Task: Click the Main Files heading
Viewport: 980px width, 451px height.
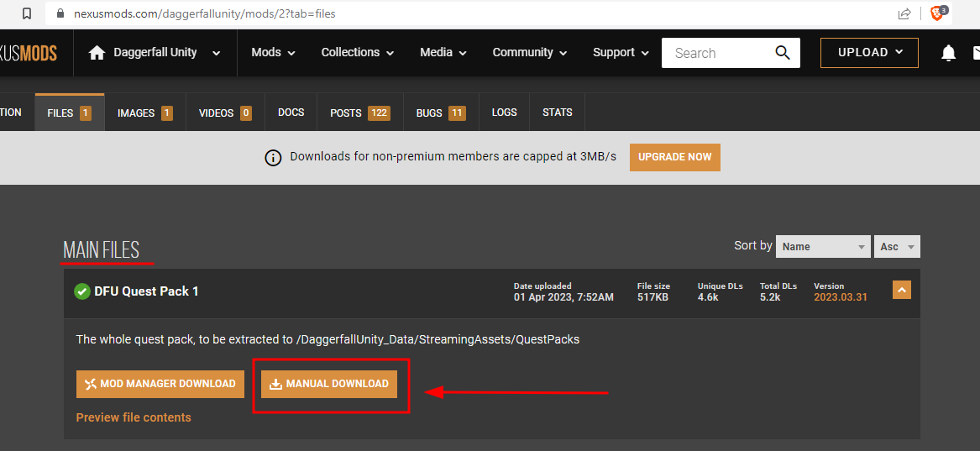Action: (x=102, y=250)
